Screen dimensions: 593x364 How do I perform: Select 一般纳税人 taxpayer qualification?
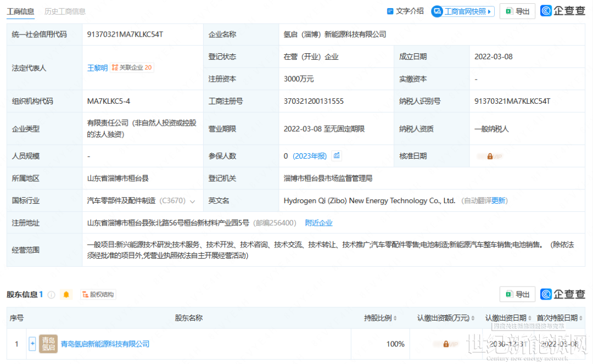point(491,129)
